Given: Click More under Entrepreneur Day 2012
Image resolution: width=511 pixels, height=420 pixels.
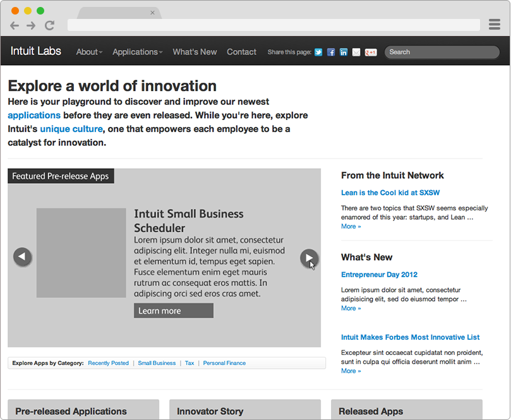Looking at the screenshot, I should click(351, 308).
